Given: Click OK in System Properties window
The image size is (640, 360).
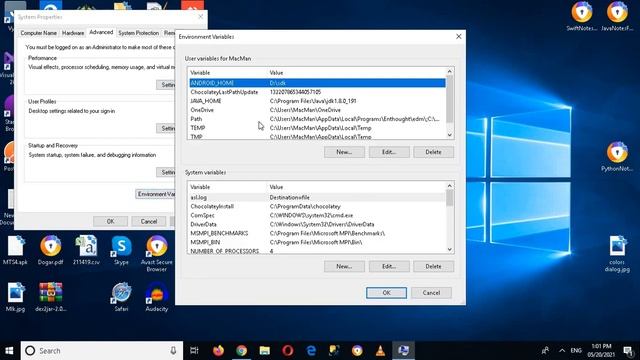Looking at the screenshot, I should click(111, 221).
